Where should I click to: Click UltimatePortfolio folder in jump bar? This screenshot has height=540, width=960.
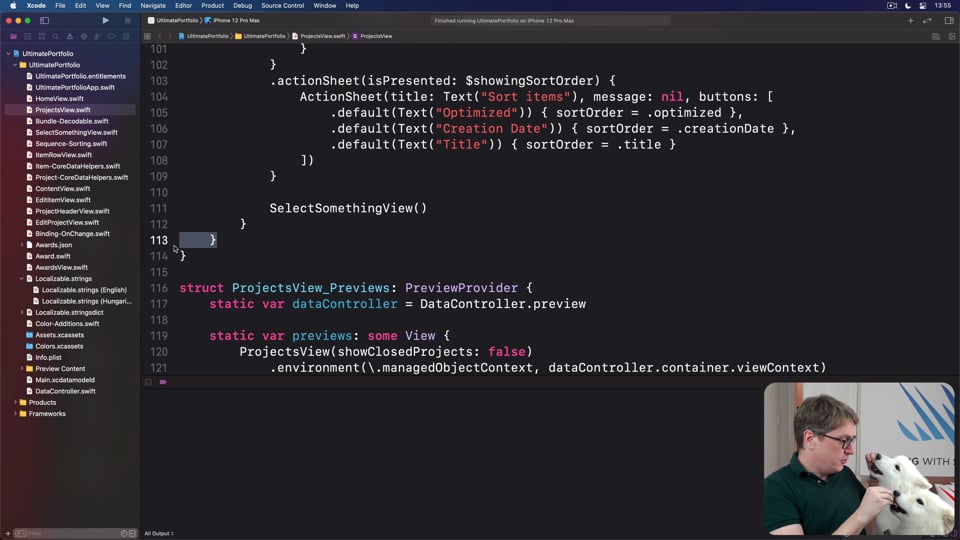(260, 36)
